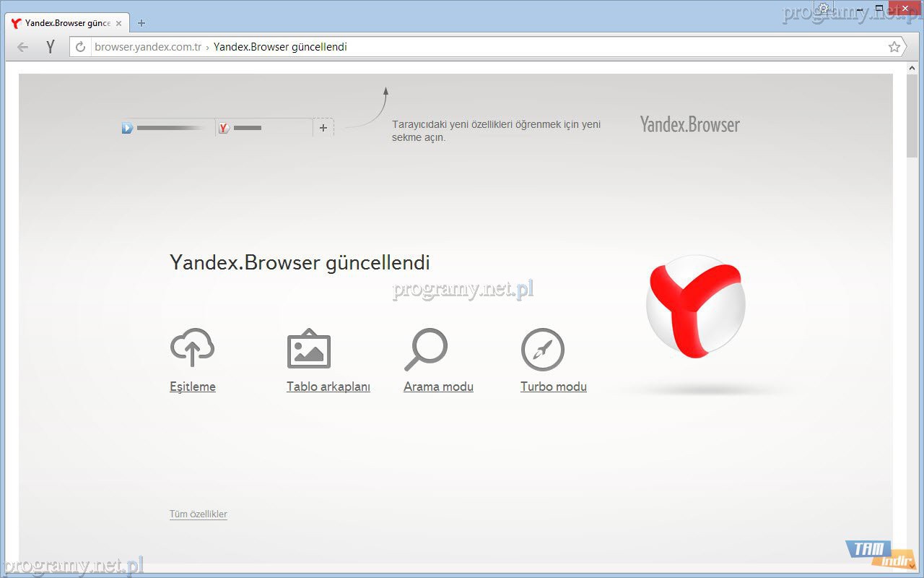Click the Eşitleme cloud upload icon
This screenshot has height=578, width=924.
coord(192,348)
